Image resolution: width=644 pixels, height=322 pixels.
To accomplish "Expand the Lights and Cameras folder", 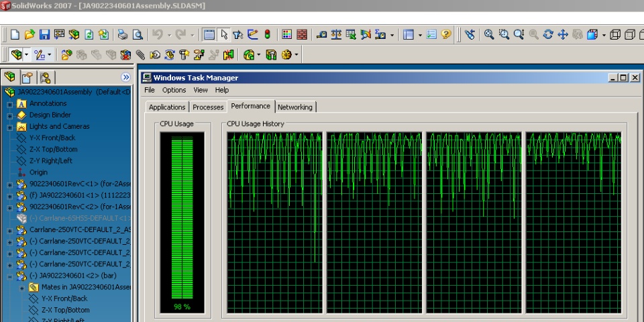I will coord(9,127).
